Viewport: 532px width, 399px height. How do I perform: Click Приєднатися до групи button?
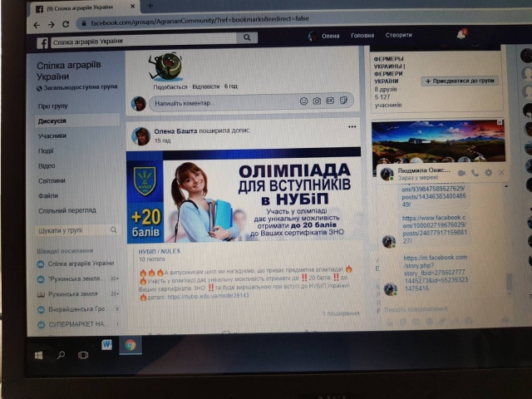click(x=460, y=81)
